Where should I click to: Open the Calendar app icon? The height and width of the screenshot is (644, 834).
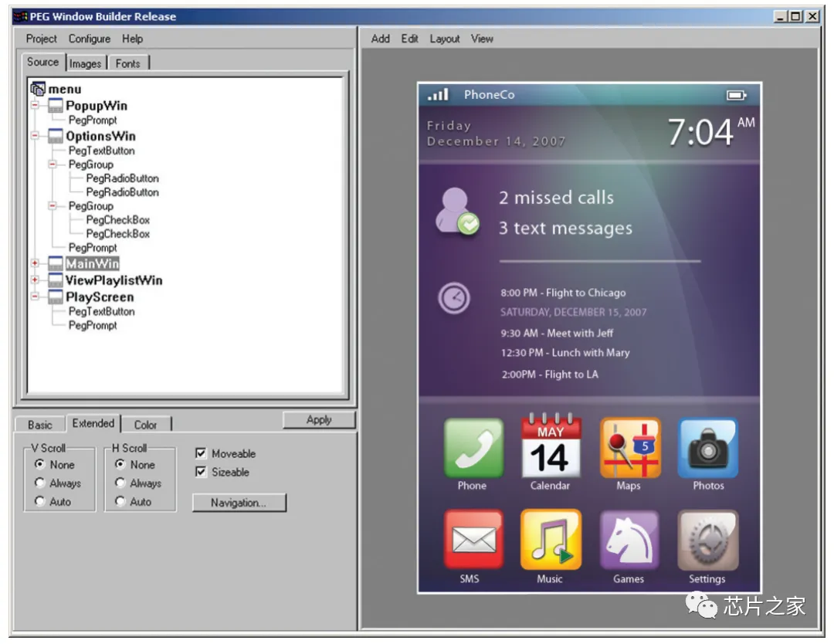pos(550,449)
